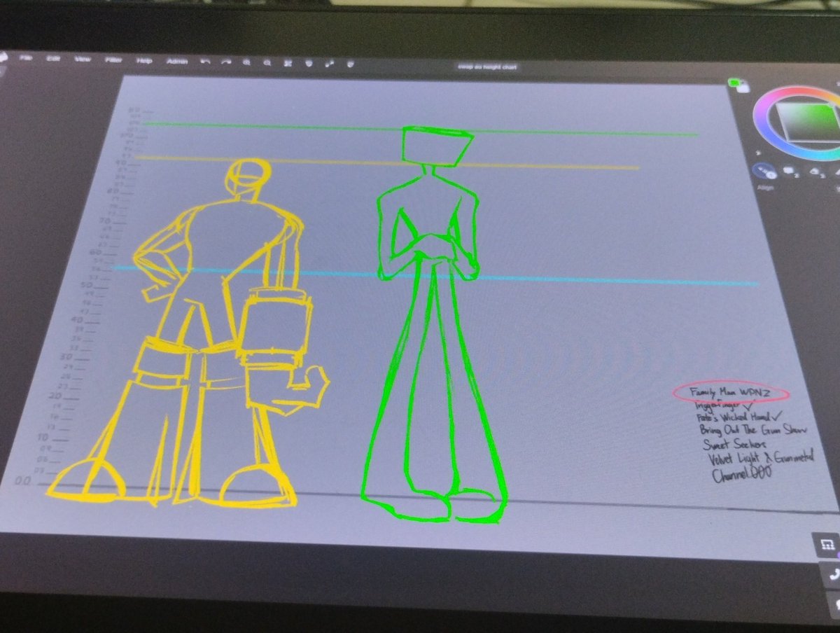
Task: Click 'Bring Out The Gun Show' text
Action: point(753,429)
